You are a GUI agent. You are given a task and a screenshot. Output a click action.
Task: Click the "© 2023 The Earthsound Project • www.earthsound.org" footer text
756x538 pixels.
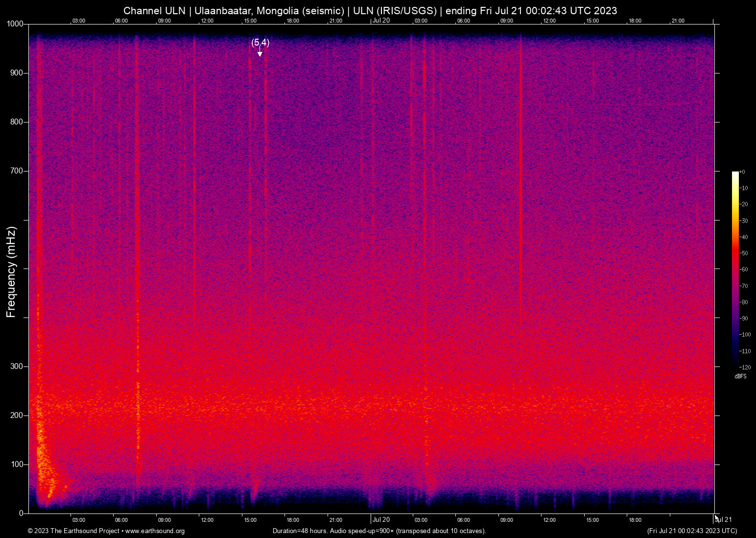tap(106, 531)
